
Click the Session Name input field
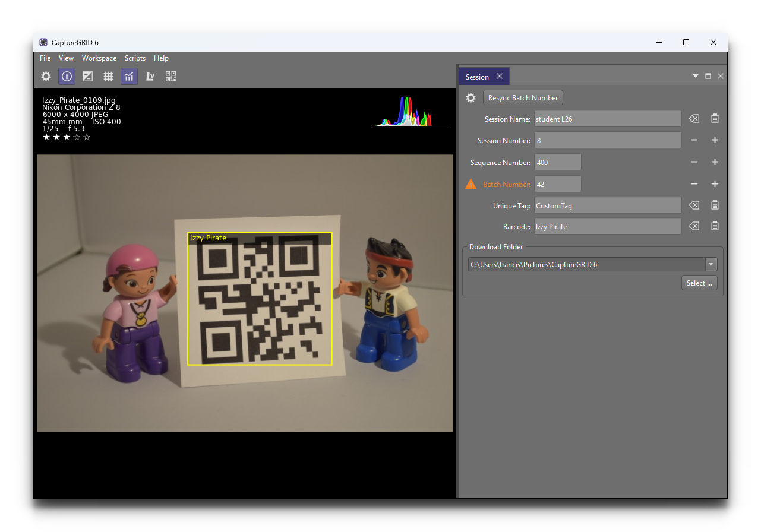click(x=608, y=119)
